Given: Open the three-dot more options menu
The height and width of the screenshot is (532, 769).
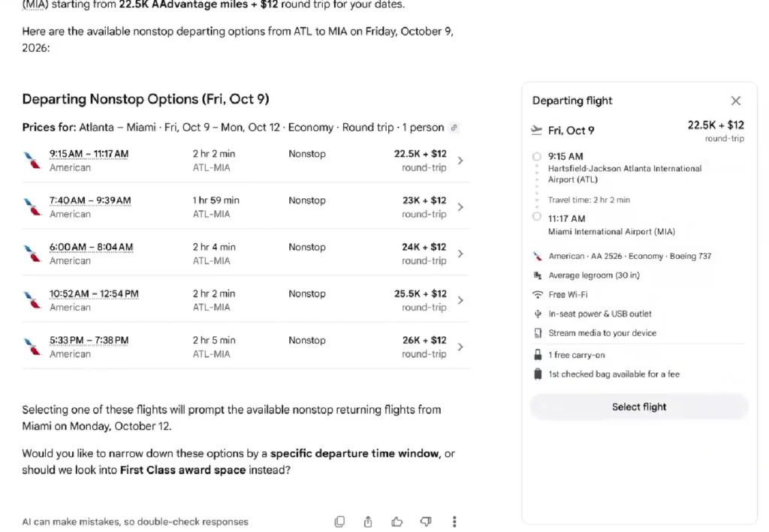Looking at the screenshot, I should (x=454, y=521).
